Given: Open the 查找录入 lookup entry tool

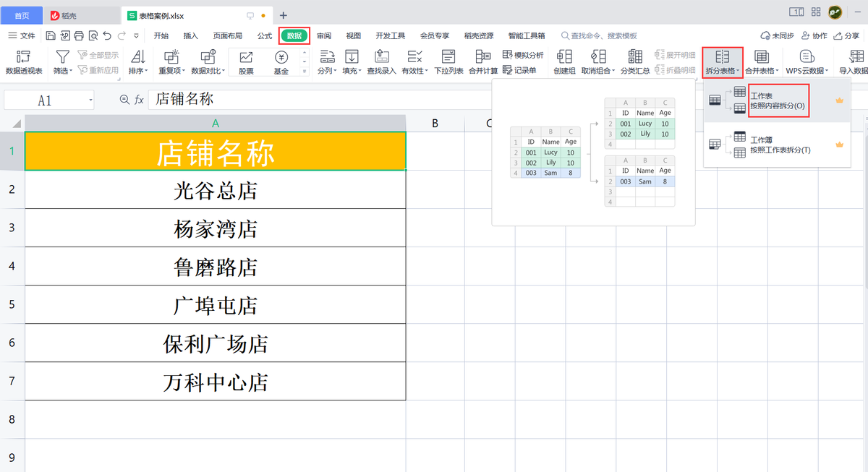Looking at the screenshot, I should point(381,63).
